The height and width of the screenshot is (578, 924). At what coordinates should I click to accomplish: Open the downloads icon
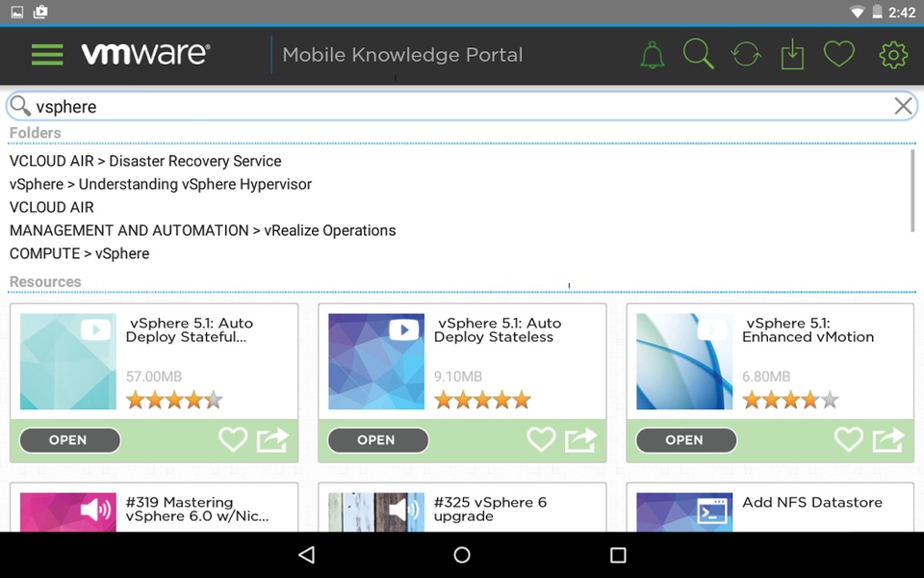[x=792, y=54]
